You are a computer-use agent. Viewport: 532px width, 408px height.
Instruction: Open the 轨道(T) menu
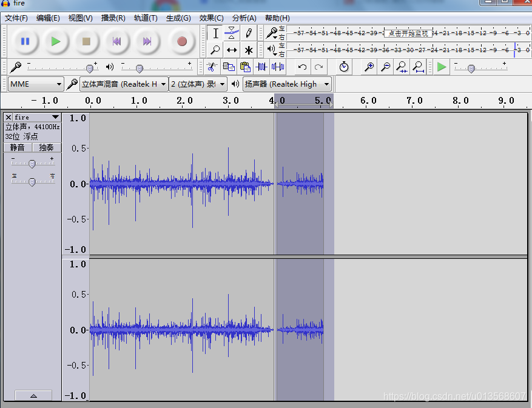pyautogui.click(x=146, y=18)
